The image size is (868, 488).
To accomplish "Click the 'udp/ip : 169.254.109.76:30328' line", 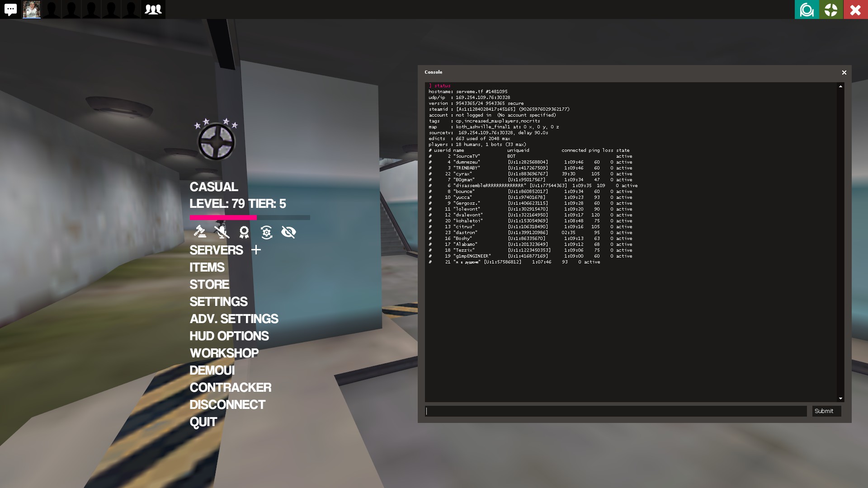I will click(x=469, y=97).
